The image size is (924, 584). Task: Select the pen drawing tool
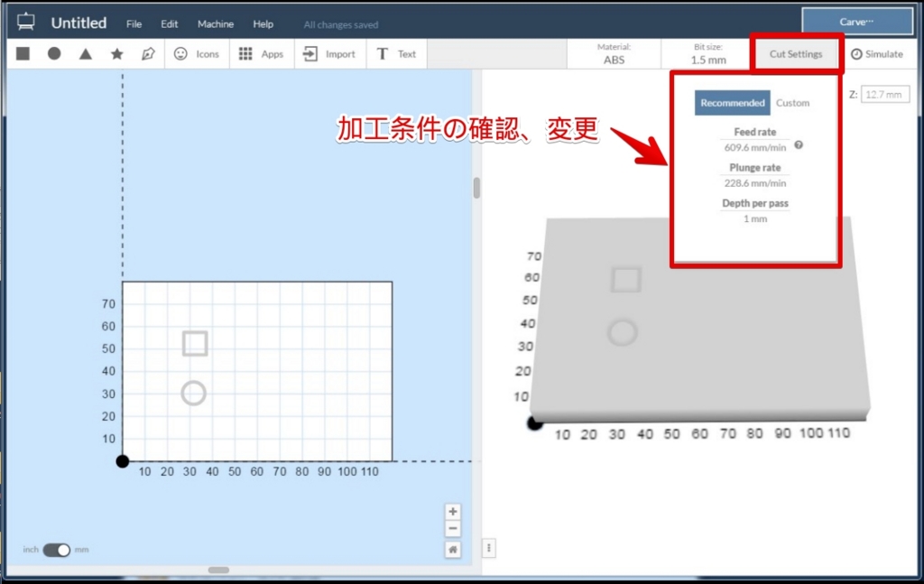(x=148, y=53)
